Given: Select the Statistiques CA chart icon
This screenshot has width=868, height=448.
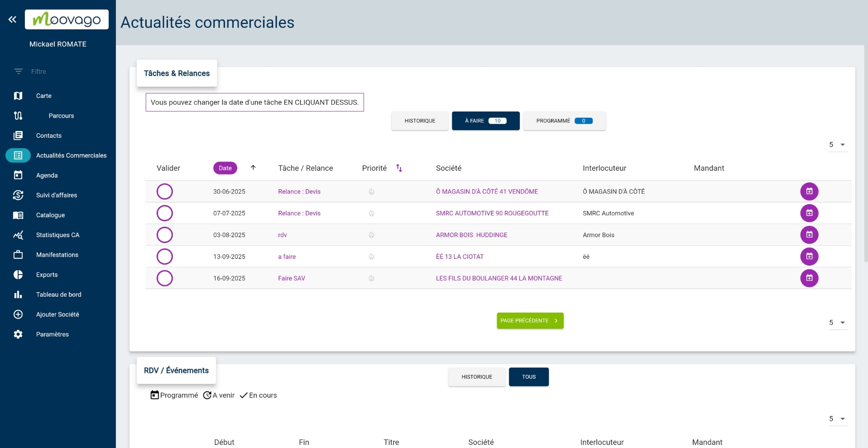Looking at the screenshot, I should coord(18,235).
